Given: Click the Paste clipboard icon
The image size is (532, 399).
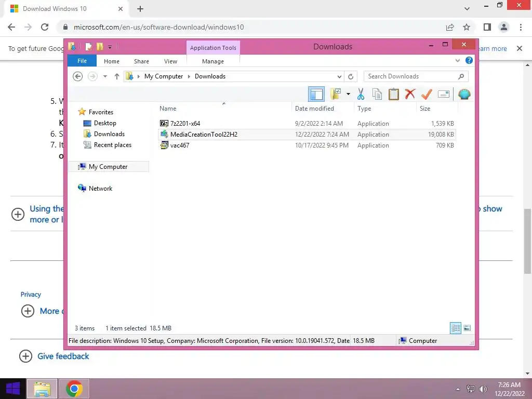Looking at the screenshot, I should coord(394,94).
